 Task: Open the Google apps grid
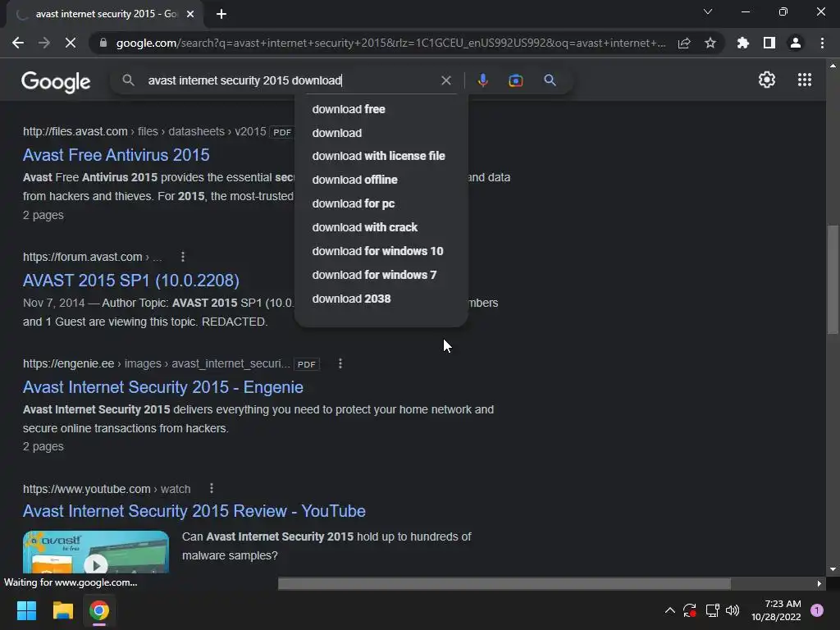[805, 80]
